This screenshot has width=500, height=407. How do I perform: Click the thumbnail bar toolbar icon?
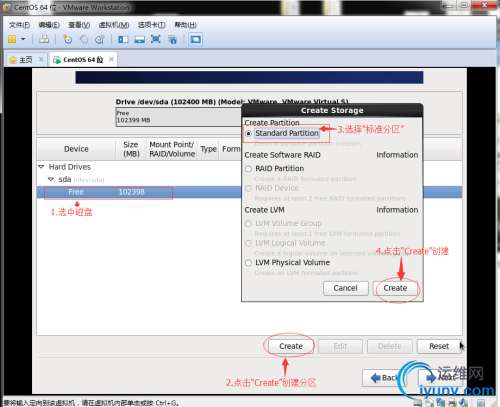[x=139, y=40]
